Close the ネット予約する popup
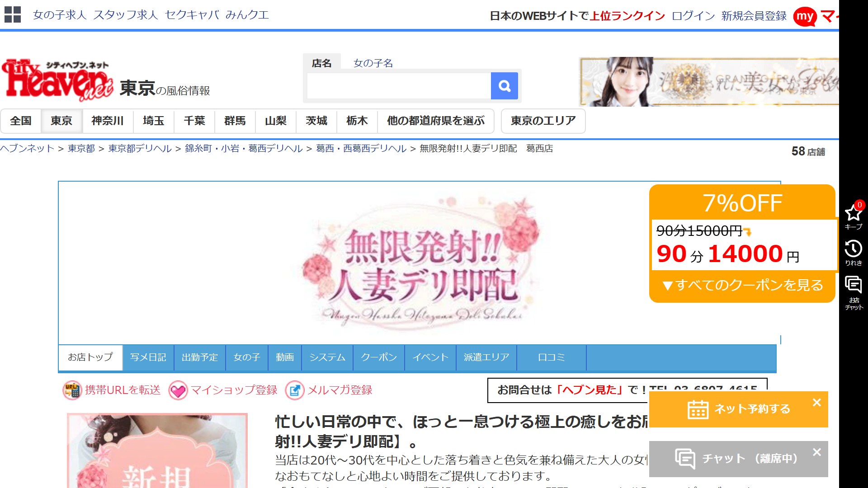 pyautogui.click(x=816, y=402)
